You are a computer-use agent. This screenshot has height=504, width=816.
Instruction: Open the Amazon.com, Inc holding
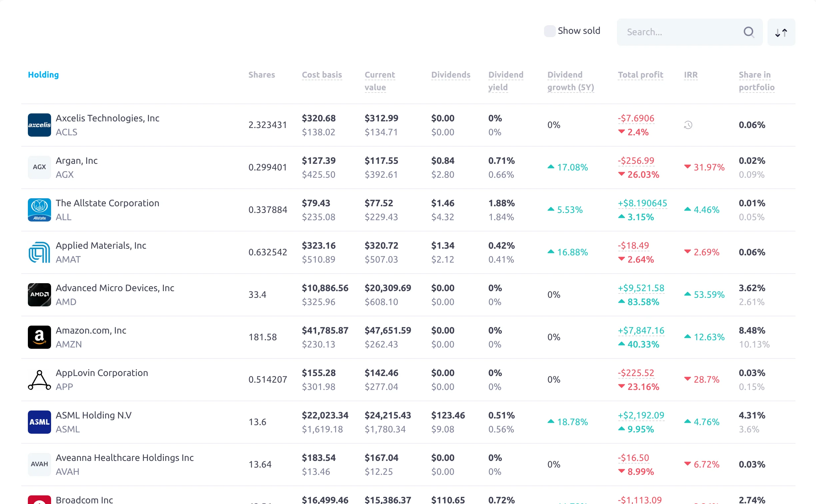coord(91,330)
